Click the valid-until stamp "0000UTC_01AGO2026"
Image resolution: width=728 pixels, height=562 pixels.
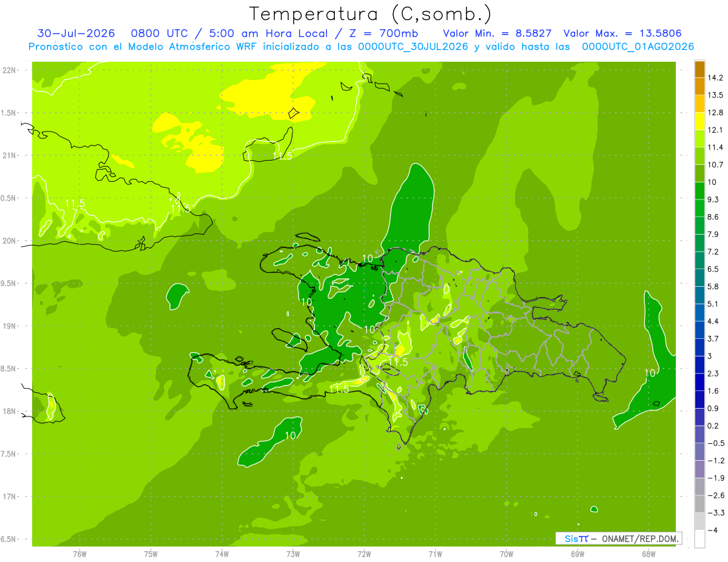[638, 47]
